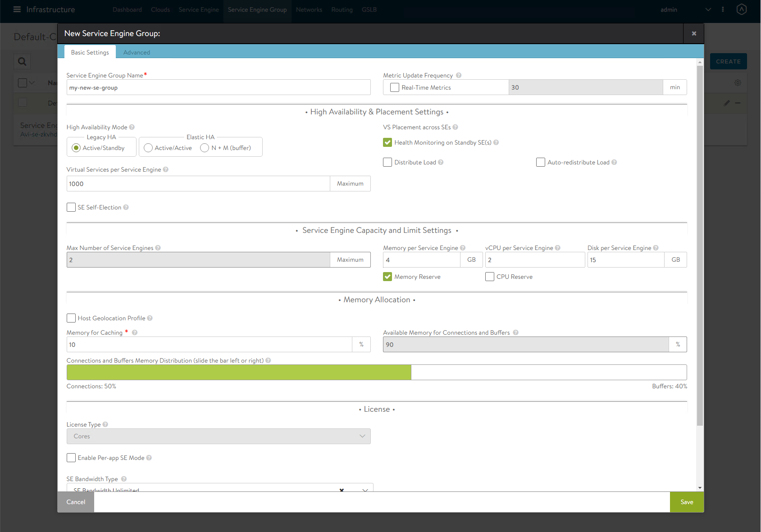
Task: Uncheck Memory Reserve checkbox
Action: pyautogui.click(x=387, y=277)
